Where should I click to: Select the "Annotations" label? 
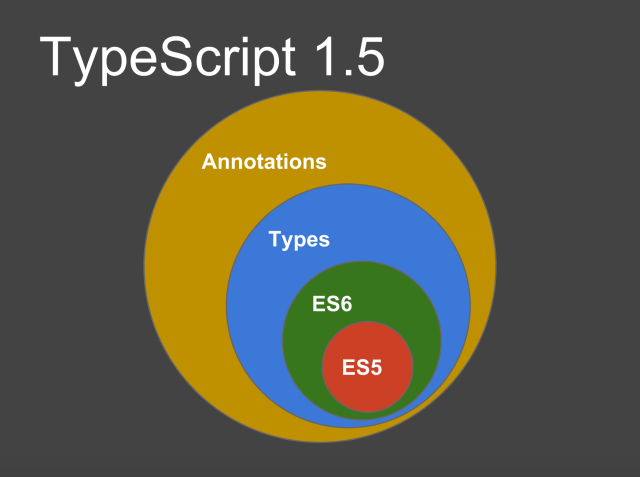pyautogui.click(x=264, y=162)
